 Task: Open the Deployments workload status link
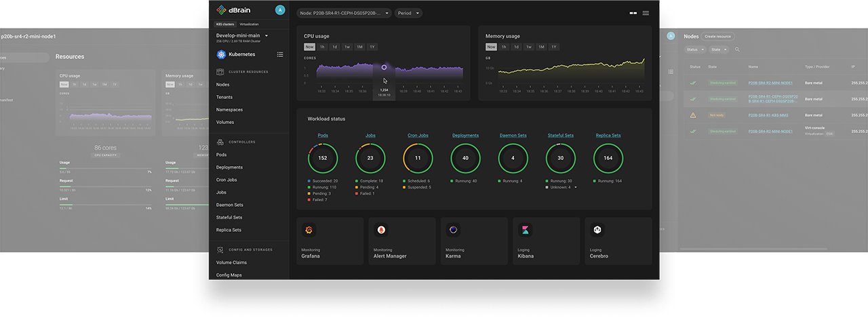tap(465, 136)
